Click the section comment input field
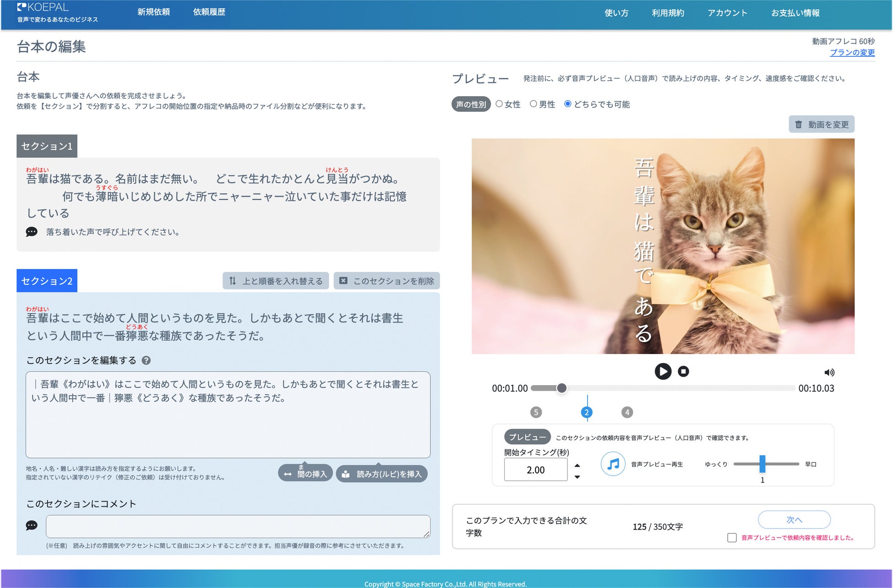This screenshot has width=893, height=588. [238, 526]
